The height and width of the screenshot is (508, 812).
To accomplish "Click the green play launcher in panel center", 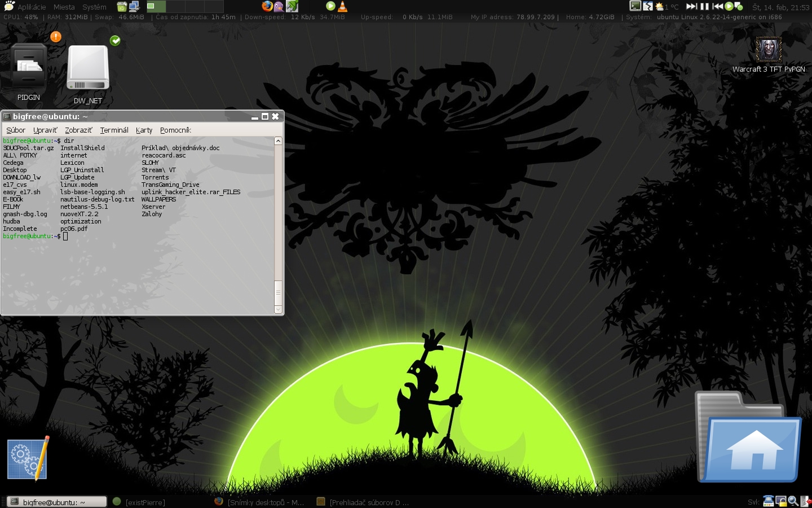I will pos(330,6).
